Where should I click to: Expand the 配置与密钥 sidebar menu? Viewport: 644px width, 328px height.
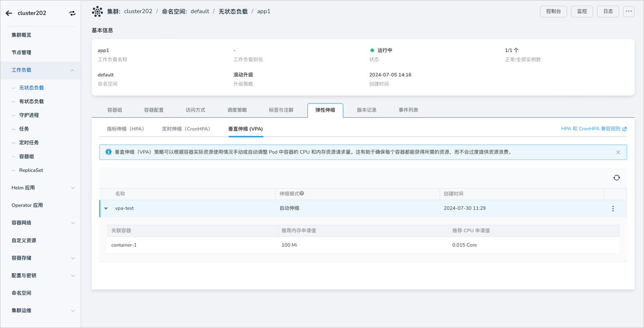pos(73,276)
